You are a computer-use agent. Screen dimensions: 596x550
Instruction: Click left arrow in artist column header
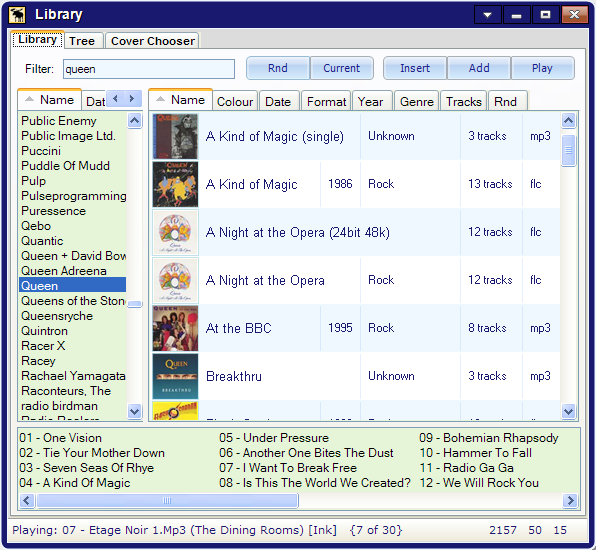(x=116, y=99)
